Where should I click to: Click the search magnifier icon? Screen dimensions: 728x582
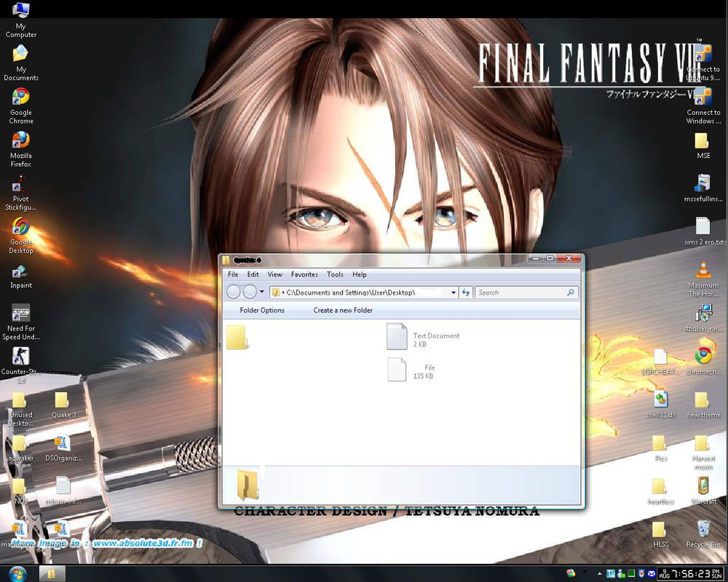571,292
